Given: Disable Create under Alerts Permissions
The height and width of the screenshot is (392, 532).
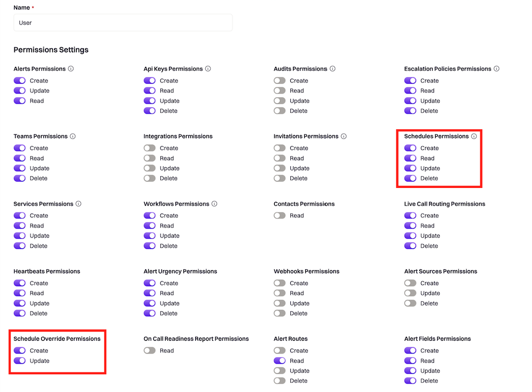Looking at the screenshot, I should [20, 81].
